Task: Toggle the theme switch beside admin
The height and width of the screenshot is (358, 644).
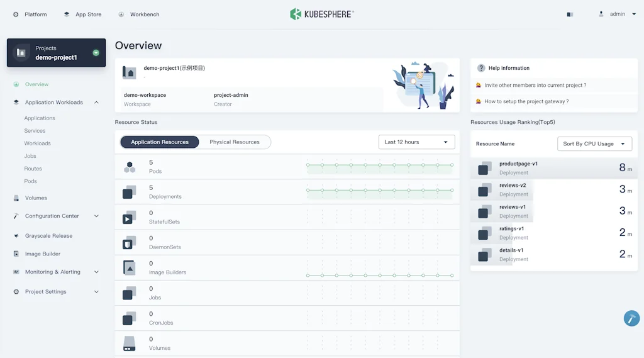Action: pos(570,14)
